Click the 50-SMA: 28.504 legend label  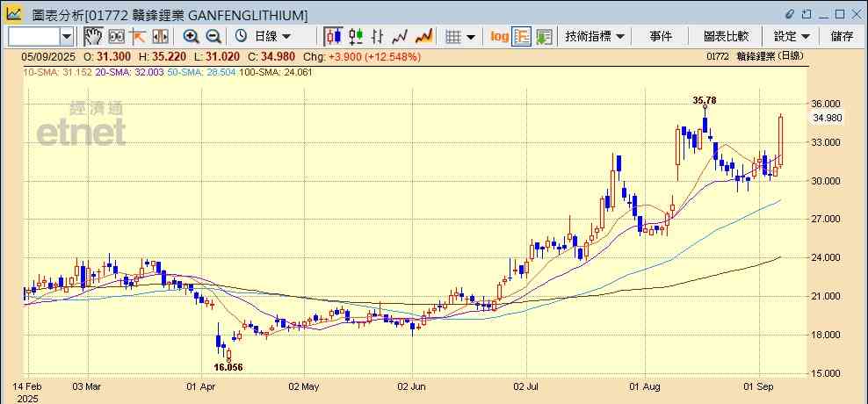pyautogui.click(x=201, y=72)
